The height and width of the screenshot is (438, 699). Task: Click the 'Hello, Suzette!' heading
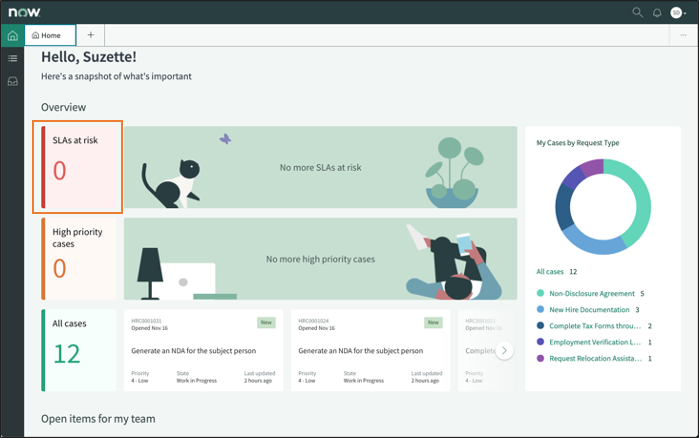point(89,57)
